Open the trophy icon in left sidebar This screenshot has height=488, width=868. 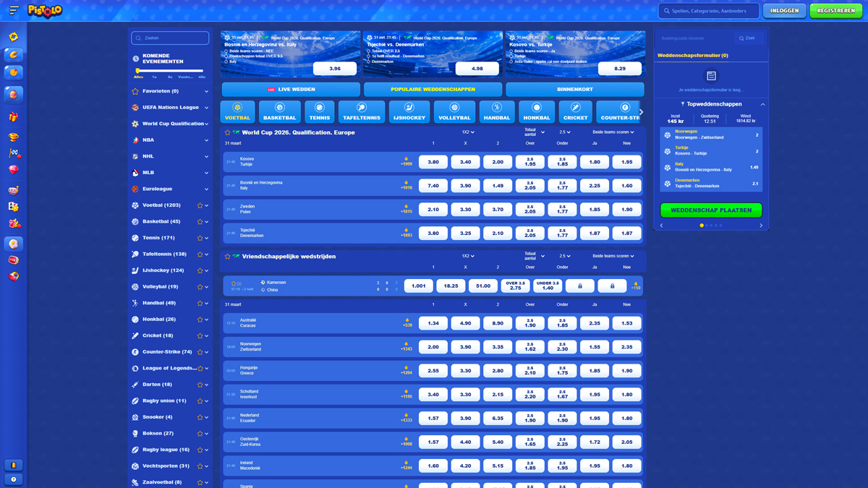pyautogui.click(x=13, y=136)
